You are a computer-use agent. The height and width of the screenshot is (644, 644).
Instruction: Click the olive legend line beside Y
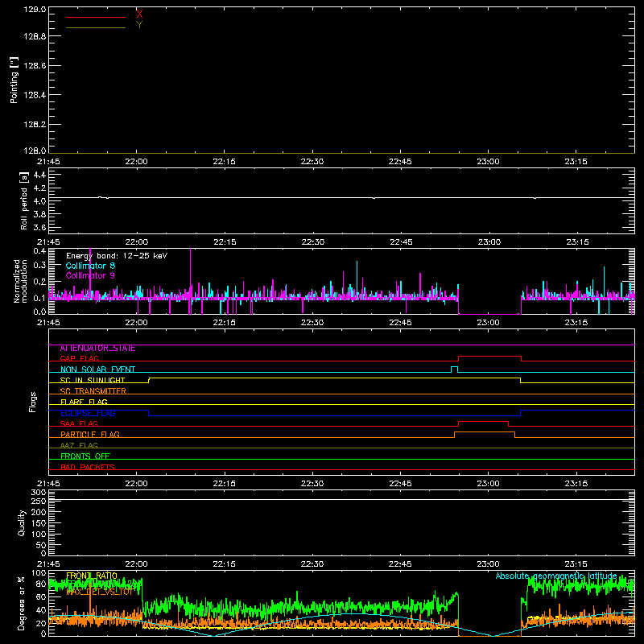(x=96, y=28)
